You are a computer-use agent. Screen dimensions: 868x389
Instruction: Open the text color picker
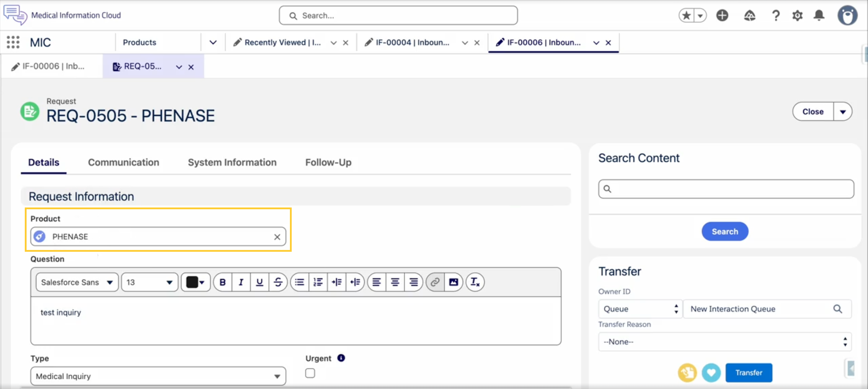196,282
